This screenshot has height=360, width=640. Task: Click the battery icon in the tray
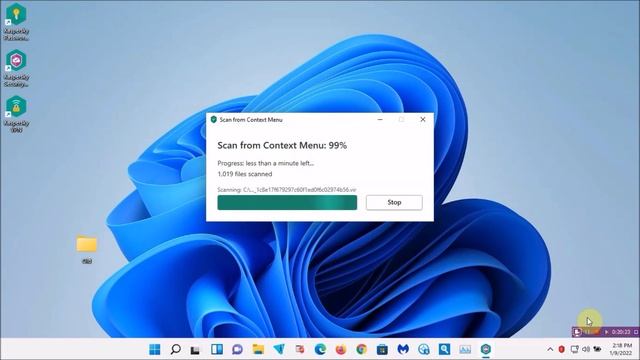(x=597, y=349)
